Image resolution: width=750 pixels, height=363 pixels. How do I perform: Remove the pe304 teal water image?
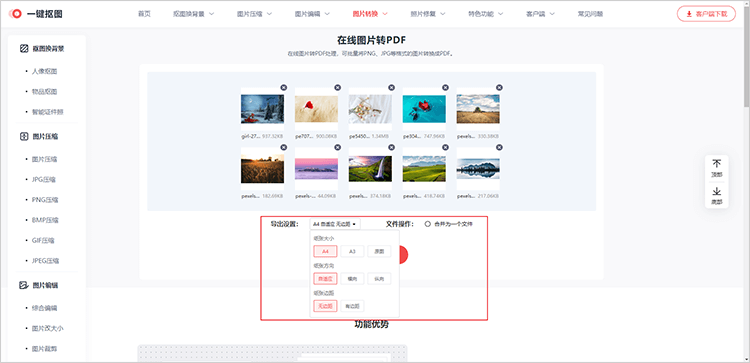click(x=445, y=88)
